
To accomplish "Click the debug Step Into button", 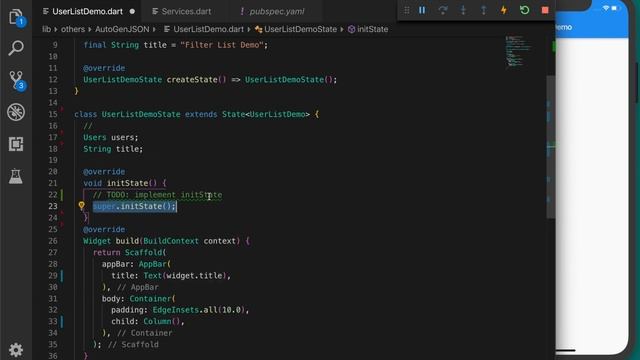I will 463,10.
